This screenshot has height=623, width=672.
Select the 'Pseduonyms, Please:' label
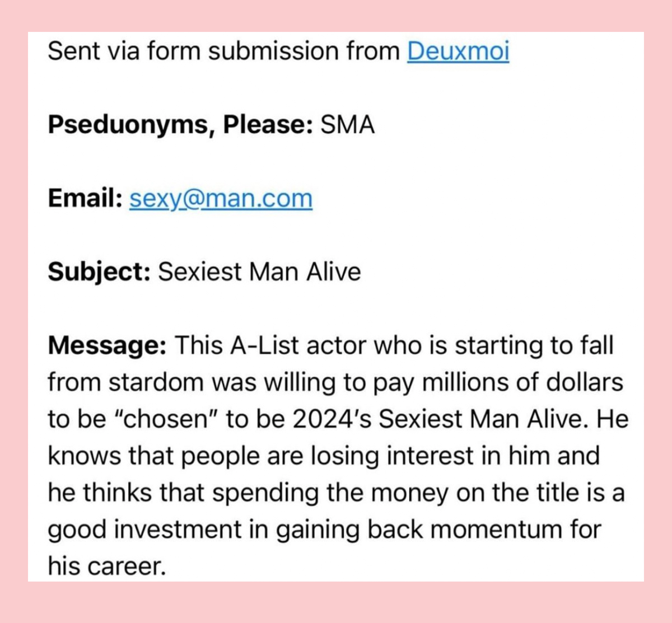click(180, 125)
